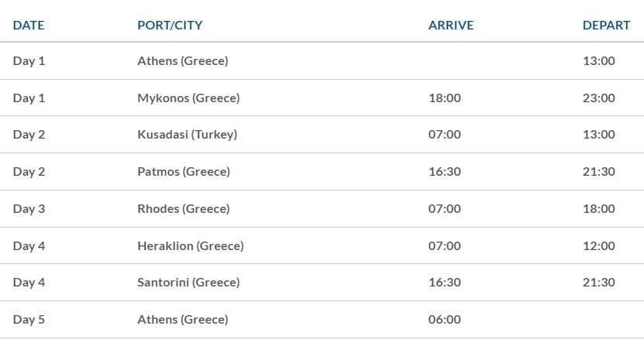Click the DATE column header
Image resolution: width=644 pixels, height=350 pixels.
[29, 26]
